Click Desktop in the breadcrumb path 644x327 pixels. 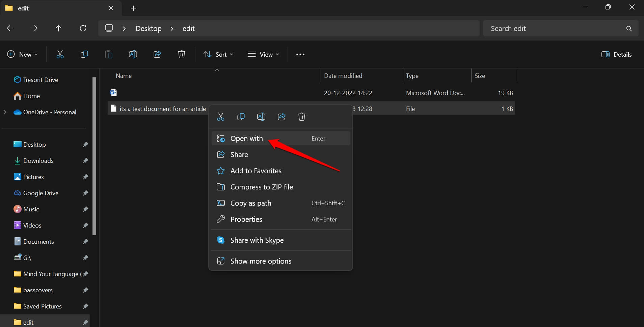click(x=149, y=29)
